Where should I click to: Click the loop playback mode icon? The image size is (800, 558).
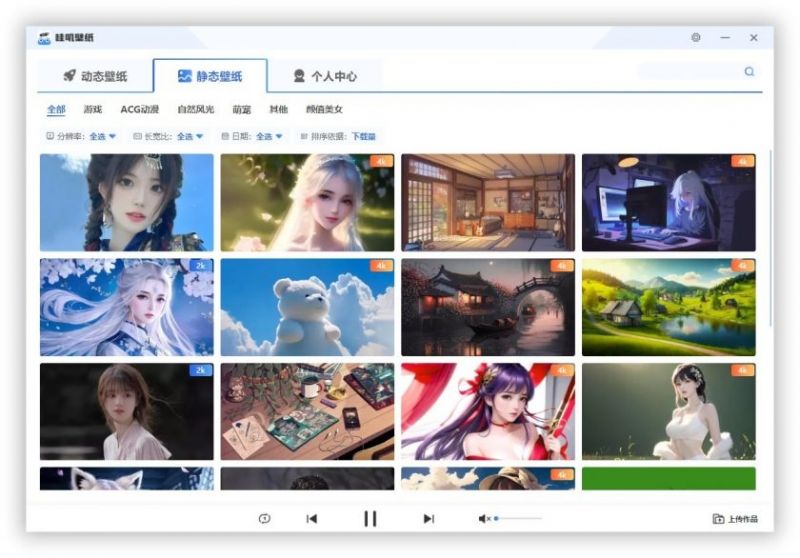pyautogui.click(x=264, y=519)
